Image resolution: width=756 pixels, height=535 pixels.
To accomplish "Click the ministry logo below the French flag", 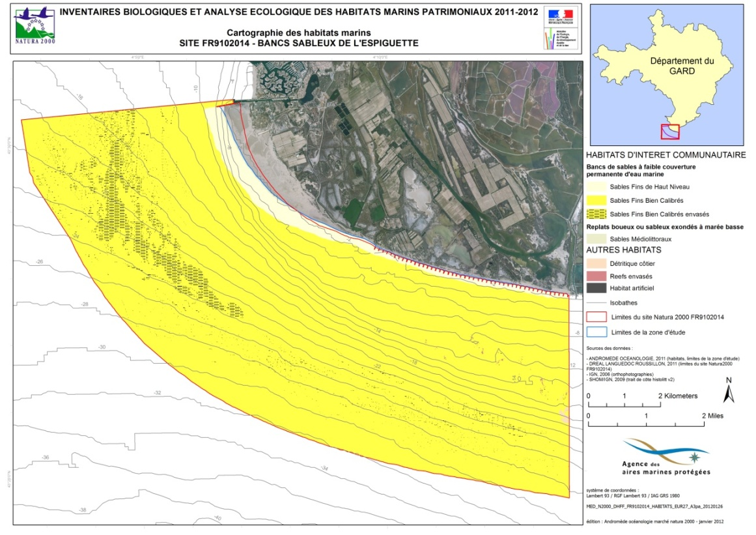I will click(559, 38).
